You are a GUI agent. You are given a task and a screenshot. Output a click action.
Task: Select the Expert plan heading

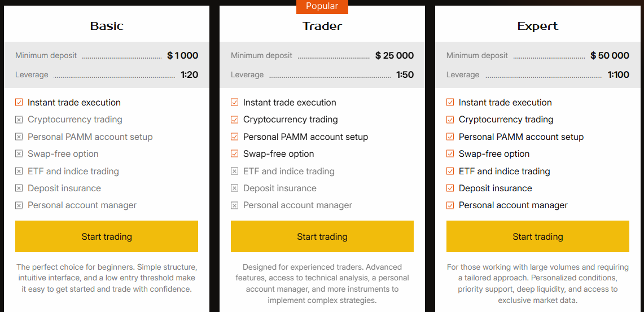coord(537,26)
